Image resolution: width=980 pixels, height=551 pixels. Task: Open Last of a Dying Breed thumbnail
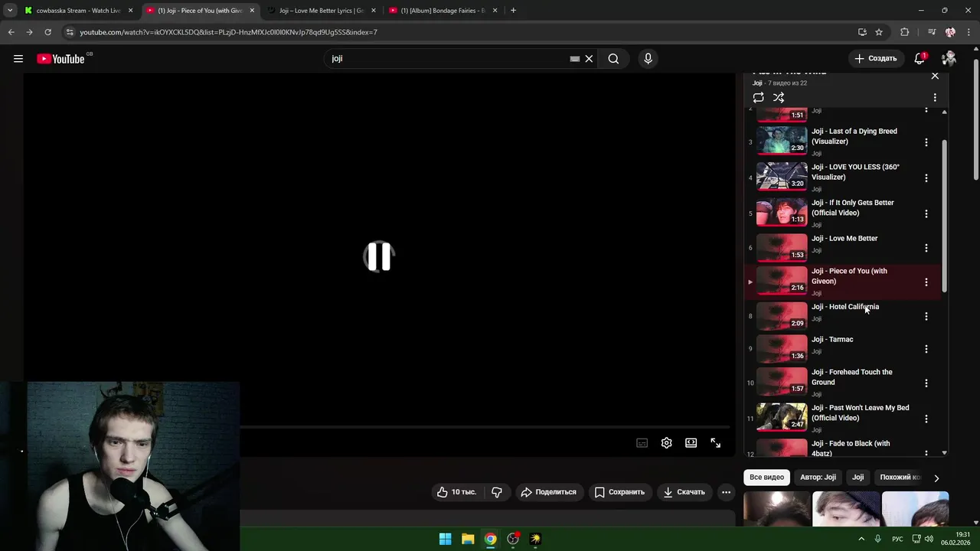(x=782, y=140)
